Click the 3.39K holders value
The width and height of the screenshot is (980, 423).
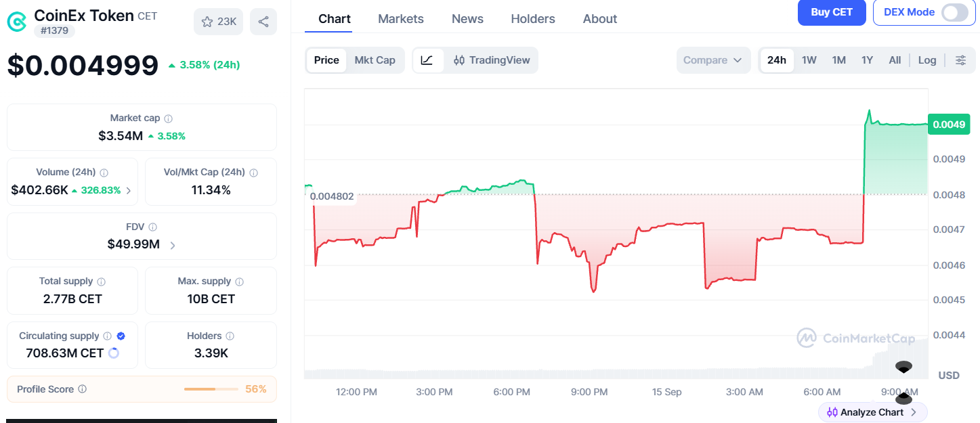[211, 353]
